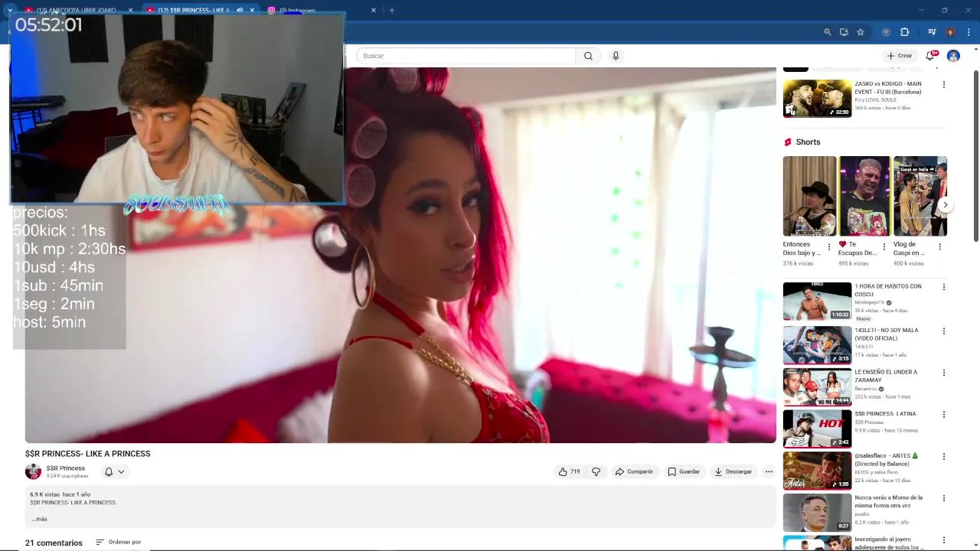Like the video with 719 likes
The height and width of the screenshot is (551, 980).
569,471
